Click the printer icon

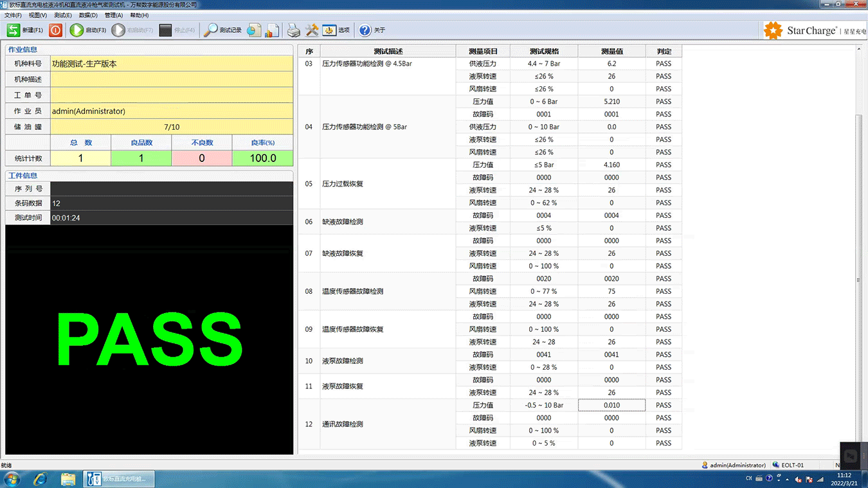tap(293, 30)
